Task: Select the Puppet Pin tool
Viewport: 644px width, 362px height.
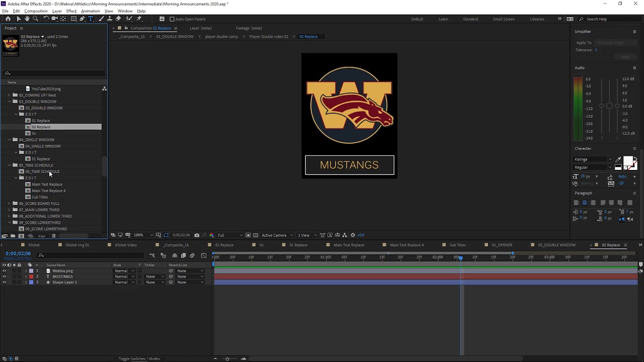Action: 139,19
